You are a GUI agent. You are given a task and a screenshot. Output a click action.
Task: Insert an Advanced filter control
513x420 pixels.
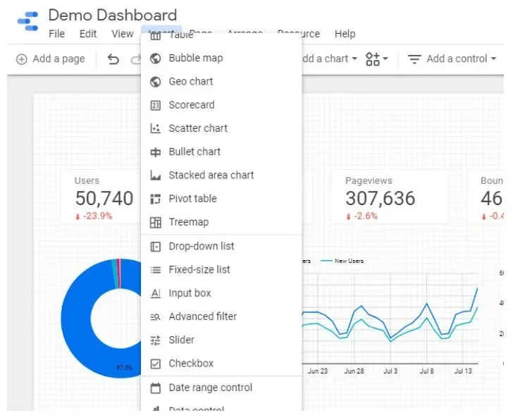[x=221, y=317]
